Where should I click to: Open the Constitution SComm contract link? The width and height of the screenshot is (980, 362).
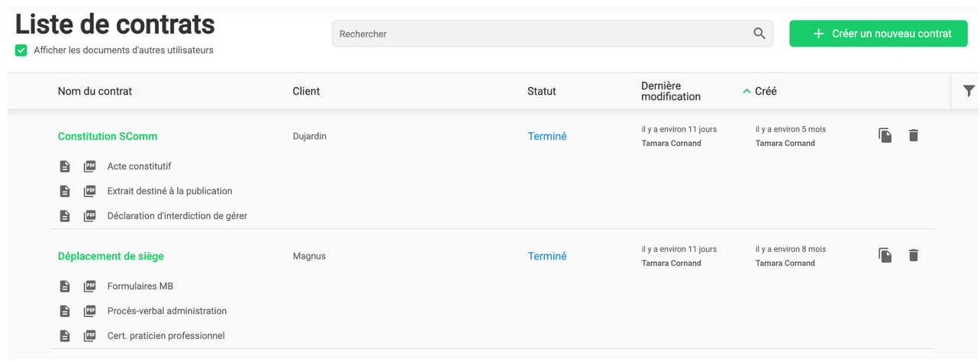point(108,137)
